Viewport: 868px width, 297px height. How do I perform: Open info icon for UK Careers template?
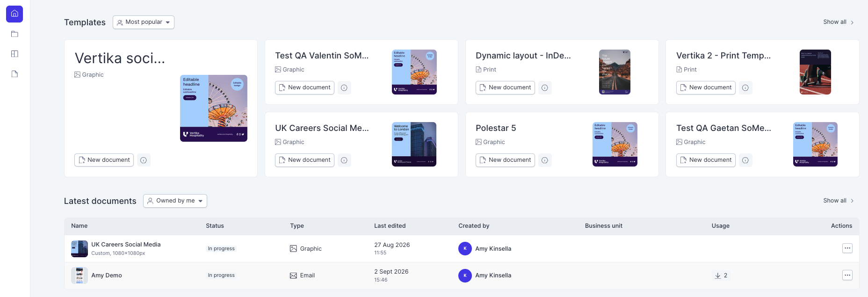pos(344,160)
